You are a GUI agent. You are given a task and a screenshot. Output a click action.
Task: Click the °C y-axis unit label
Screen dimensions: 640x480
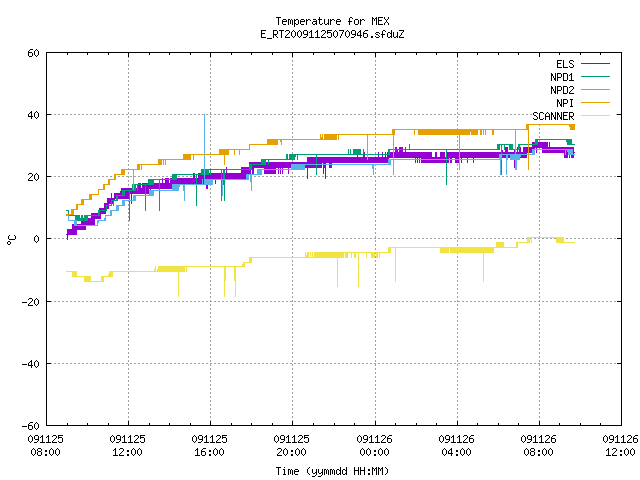point(11,240)
